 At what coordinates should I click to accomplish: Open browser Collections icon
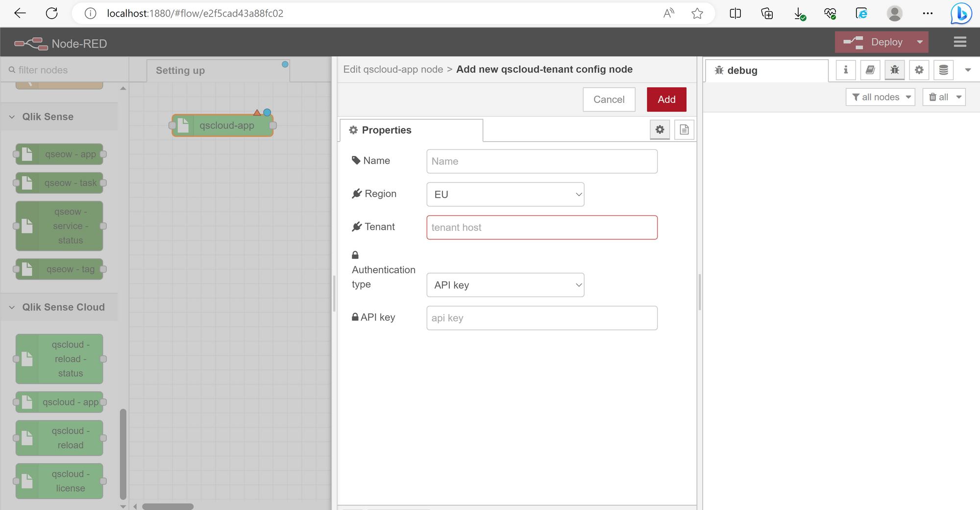(767, 13)
